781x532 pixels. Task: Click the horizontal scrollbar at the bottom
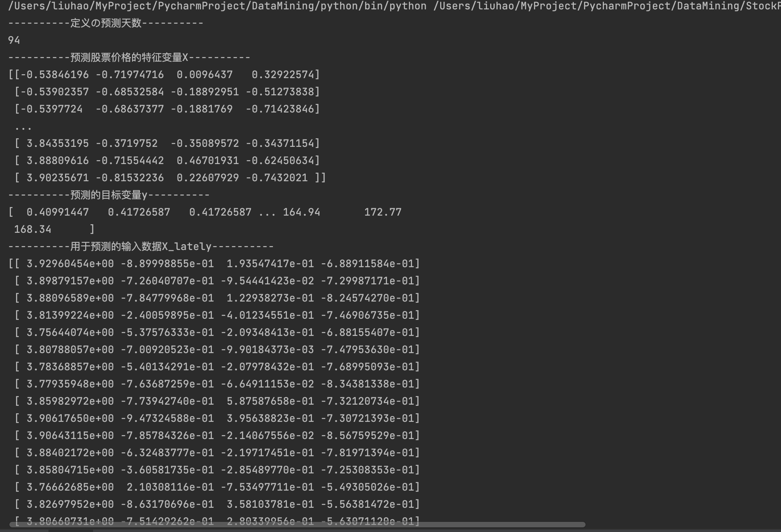(297, 524)
